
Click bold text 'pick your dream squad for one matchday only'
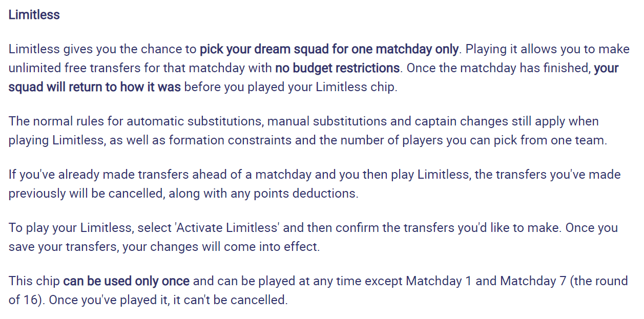coord(329,50)
